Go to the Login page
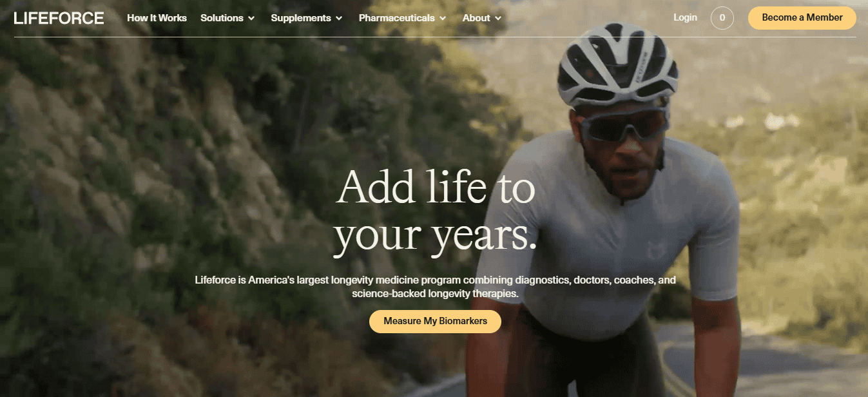The image size is (868, 397). pyautogui.click(x=685, y=17)
